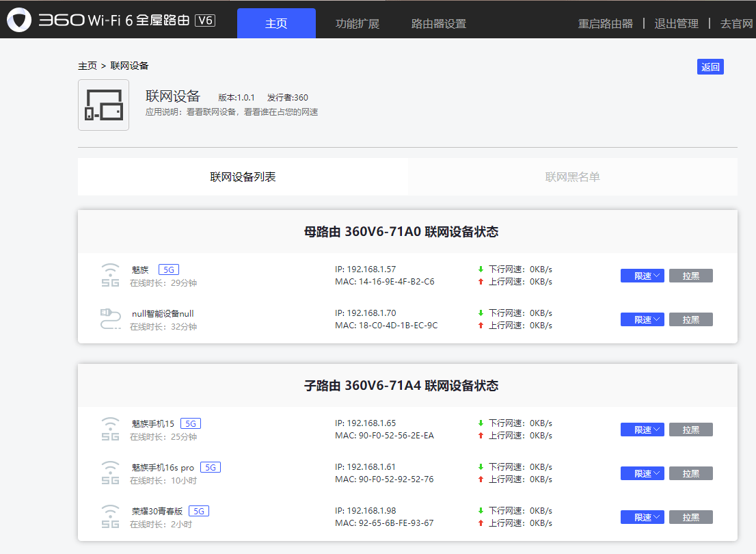Open the 路由器设置 navigation tab
Screen dimensions: 756x554
click(x=439, y=24)
